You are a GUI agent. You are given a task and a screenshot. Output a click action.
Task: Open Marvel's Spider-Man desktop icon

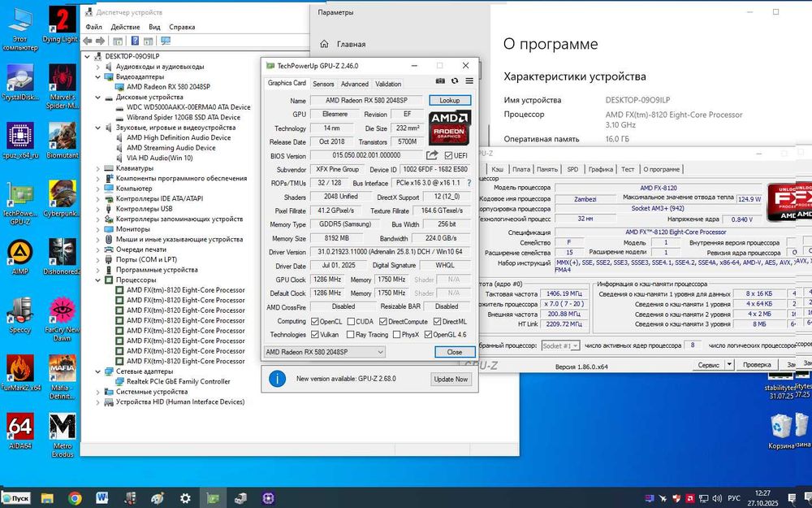pyautogui.click(x=63, y=86)
